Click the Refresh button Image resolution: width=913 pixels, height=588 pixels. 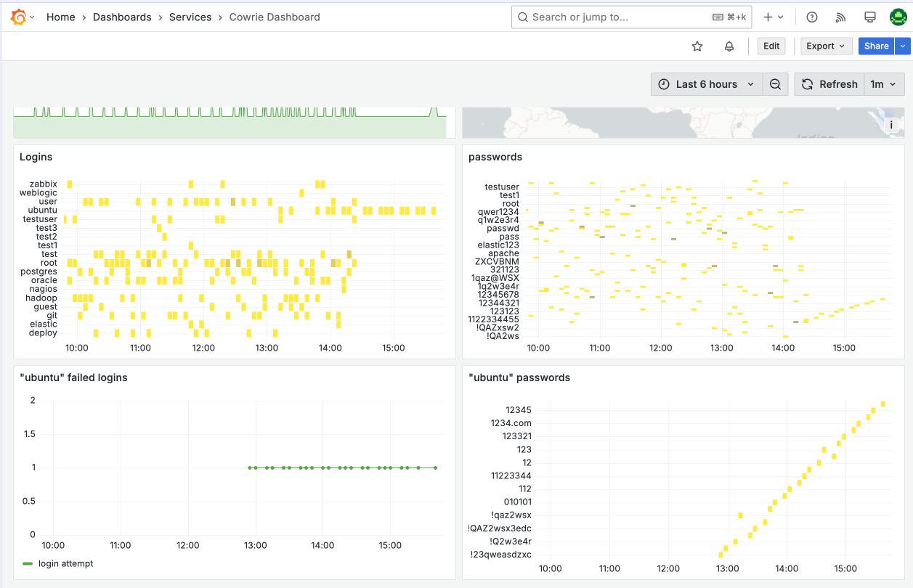[829, 84]
